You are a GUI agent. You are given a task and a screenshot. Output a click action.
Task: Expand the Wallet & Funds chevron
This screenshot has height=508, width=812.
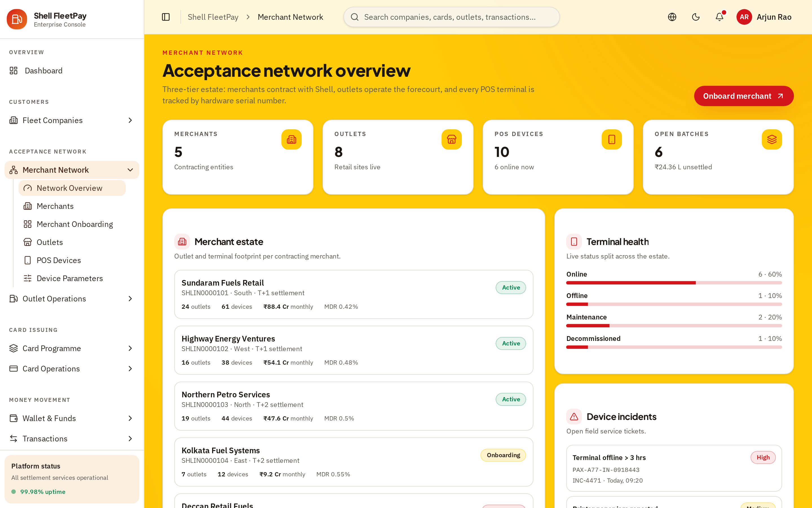click(130, 418)
